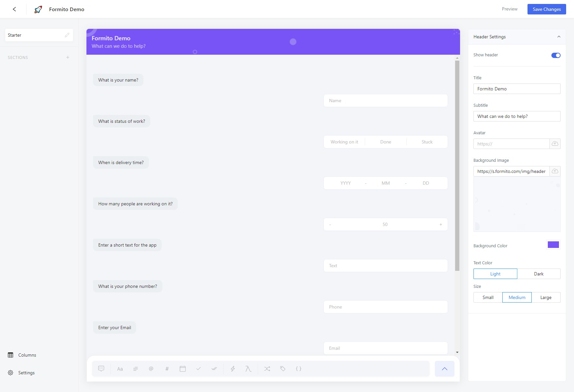Click the YYYY date part field
Image resolution: width=574 pixels, height=392 pixels.
click(x=345, y=183)
